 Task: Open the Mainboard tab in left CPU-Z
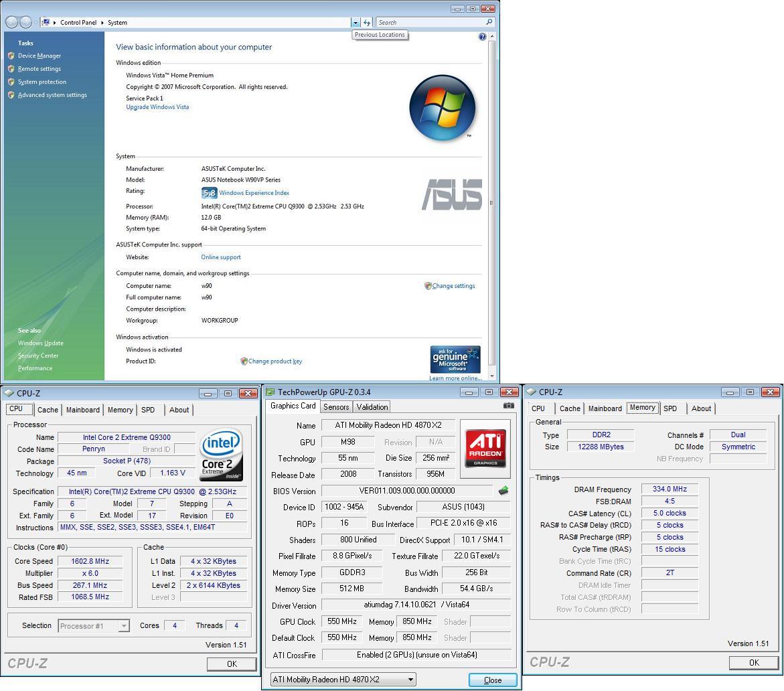(82, 410)
